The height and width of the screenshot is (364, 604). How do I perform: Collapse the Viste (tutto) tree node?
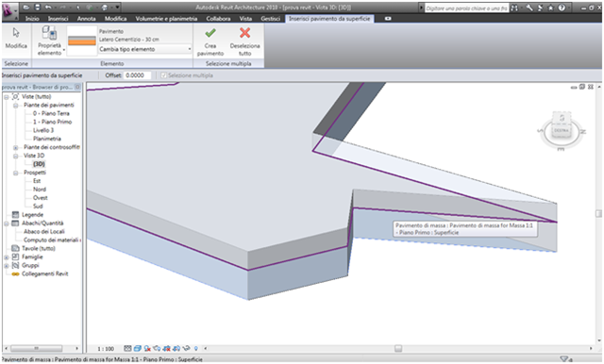point(7,97)
